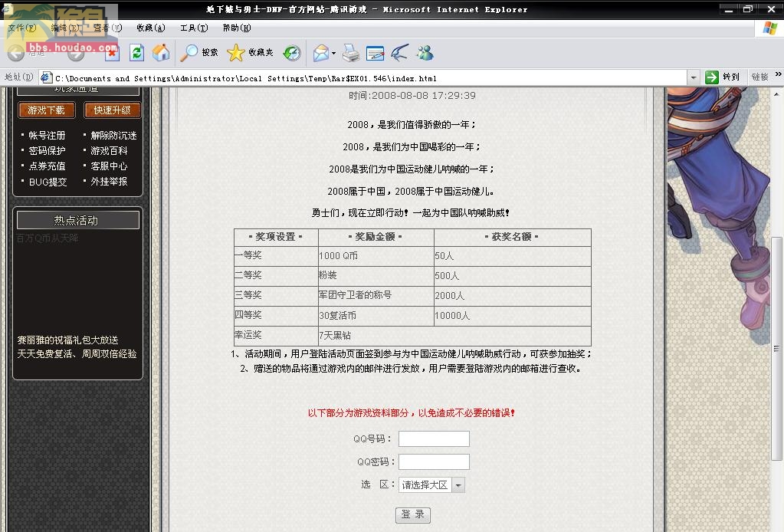
Task: Open the edit page toolbar icon
Action: 375,53
